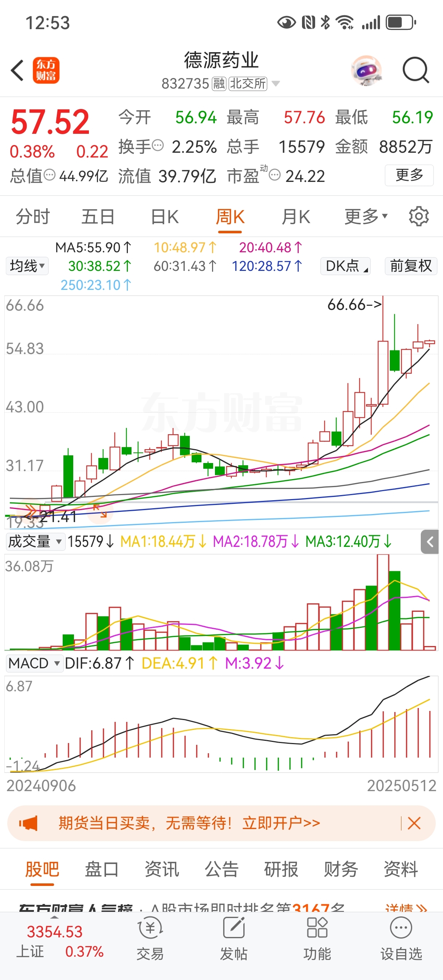The height and width of the screenshot is (980, 443).
Task: Tap info icon next to 换手
Action: click(158, 145)
